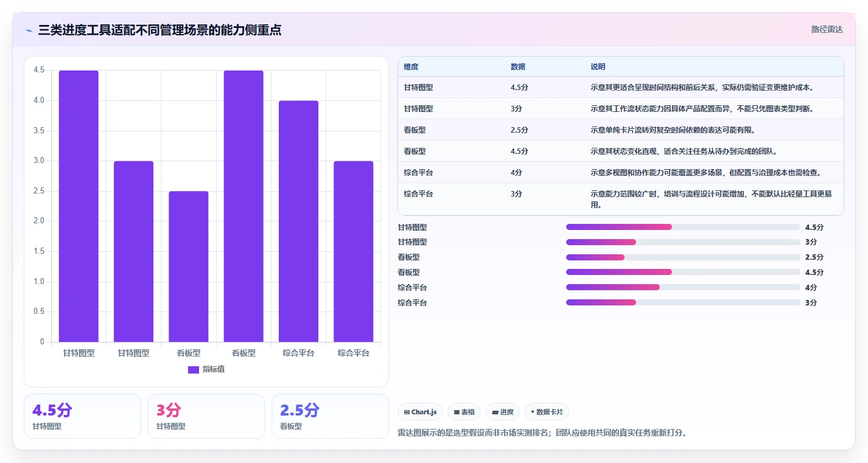Screen dimensions: 868x463
Task: Click the title 三类进度工具适配不同管理场景的能力侧重点
Action: (159, 30)
